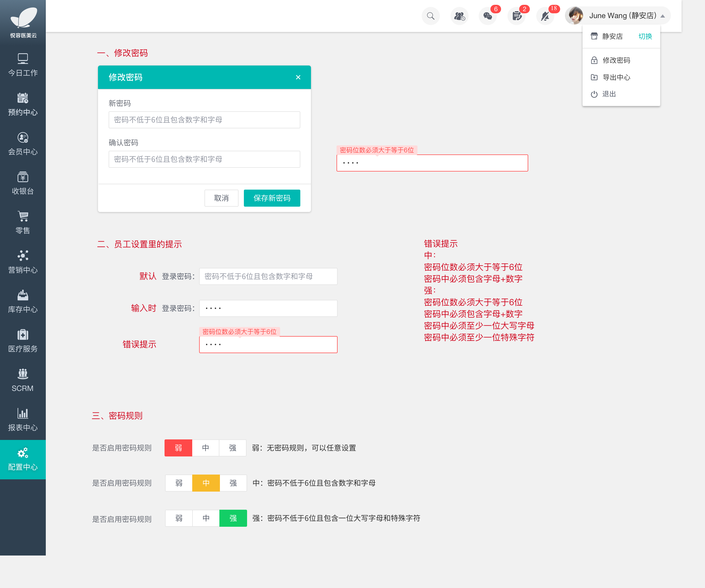This screenshot has height=588, width=705.
Task: Open 会员中心 in the sidebar
Action: click(x=23, y=144)
